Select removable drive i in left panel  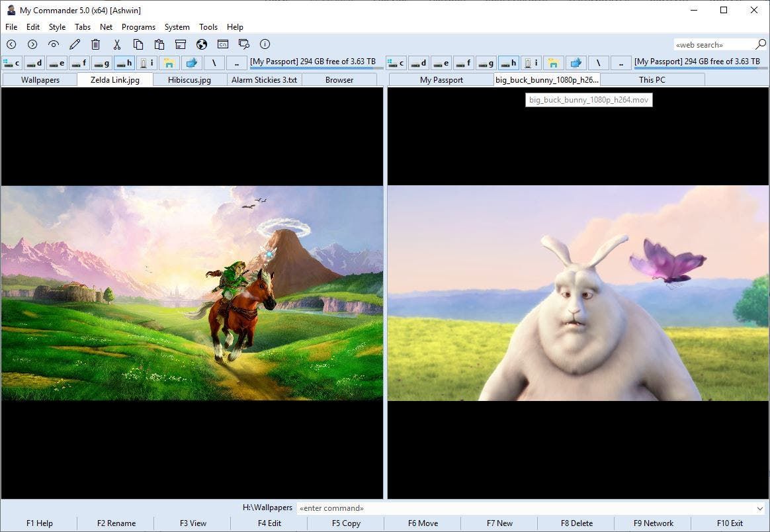click(147, 62)
